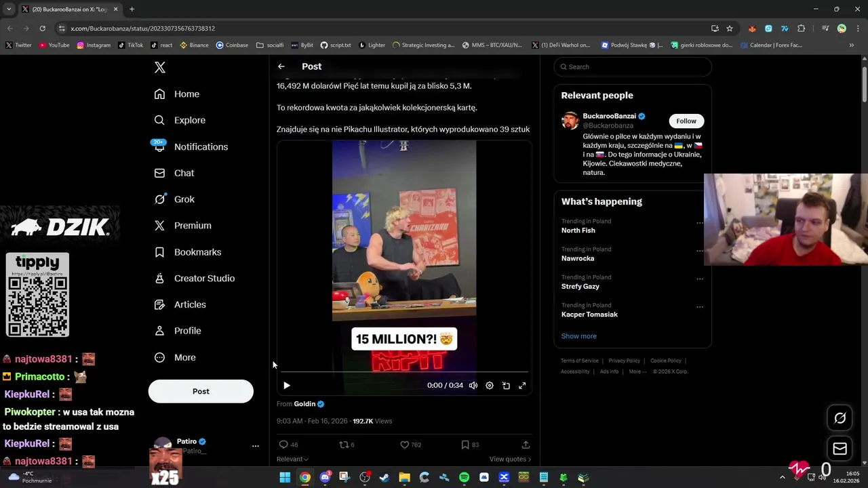Open Grok in X sidebar

point(174,199)
